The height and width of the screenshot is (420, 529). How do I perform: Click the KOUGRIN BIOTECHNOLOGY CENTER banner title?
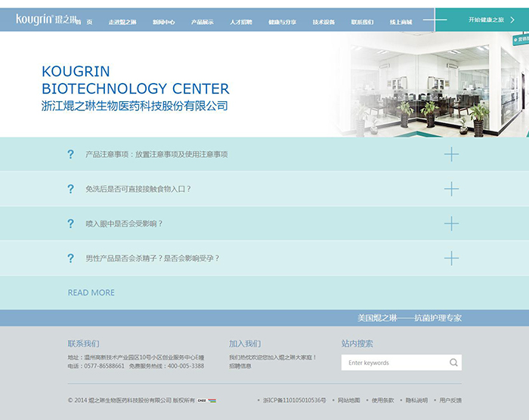135,80
